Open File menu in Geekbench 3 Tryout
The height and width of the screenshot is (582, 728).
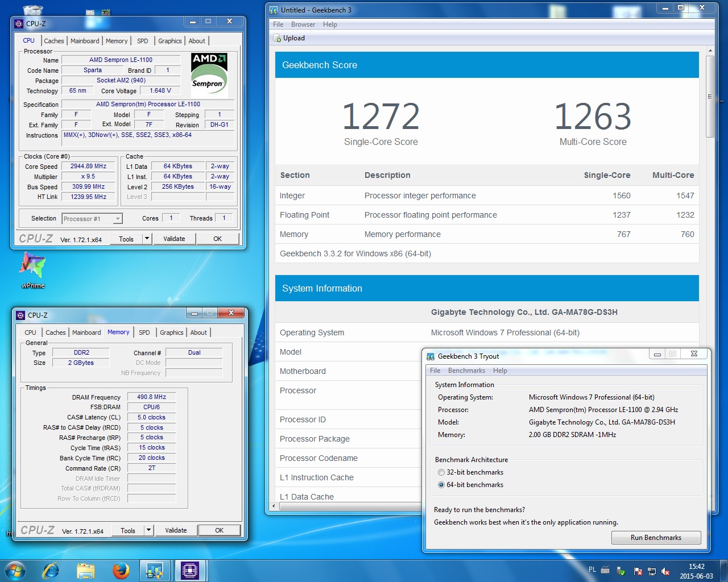point(435,371)
